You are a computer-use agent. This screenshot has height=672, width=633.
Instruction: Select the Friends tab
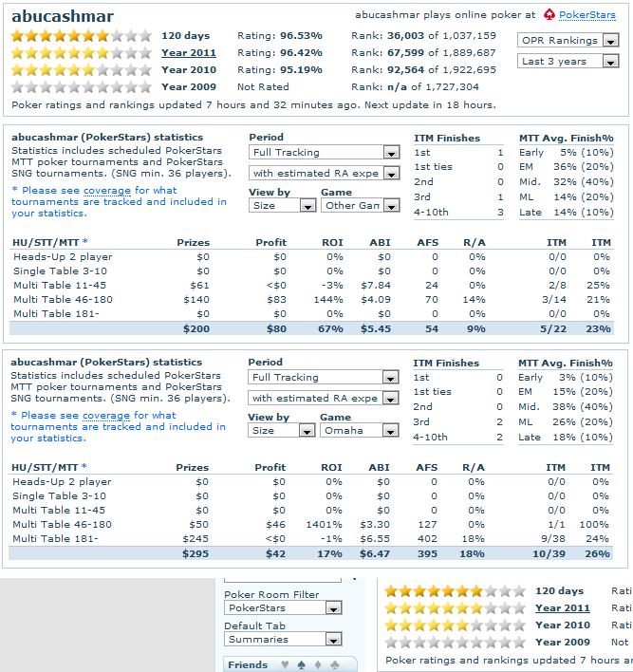tap(289, 664)
